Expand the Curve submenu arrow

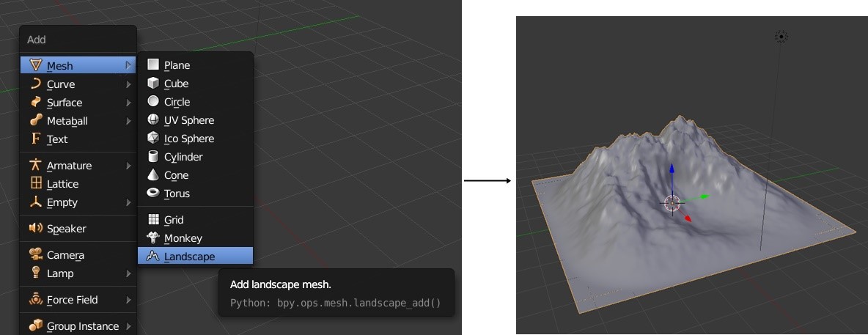coord(128,84)
